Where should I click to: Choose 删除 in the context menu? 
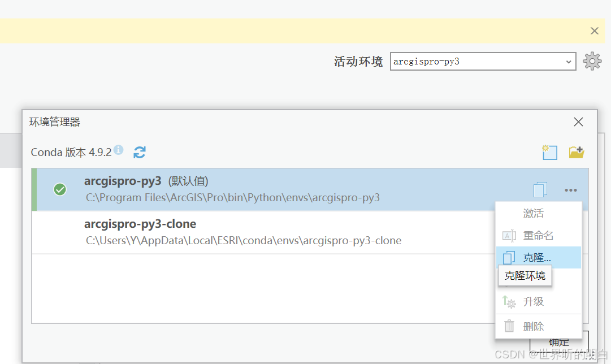coord(539,326)
